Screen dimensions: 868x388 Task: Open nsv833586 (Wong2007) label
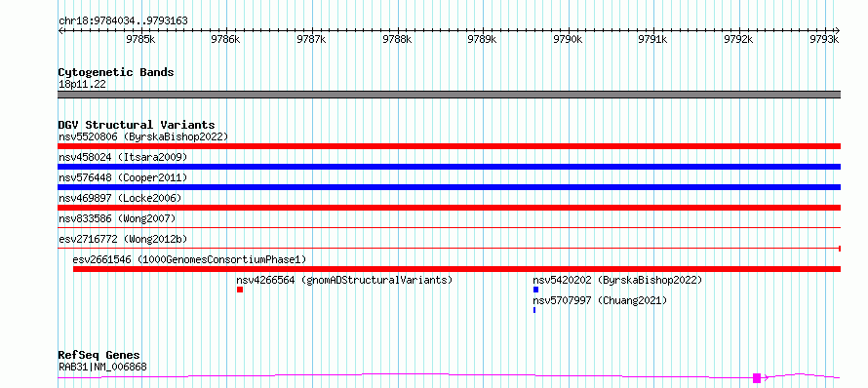pos(117,218)
